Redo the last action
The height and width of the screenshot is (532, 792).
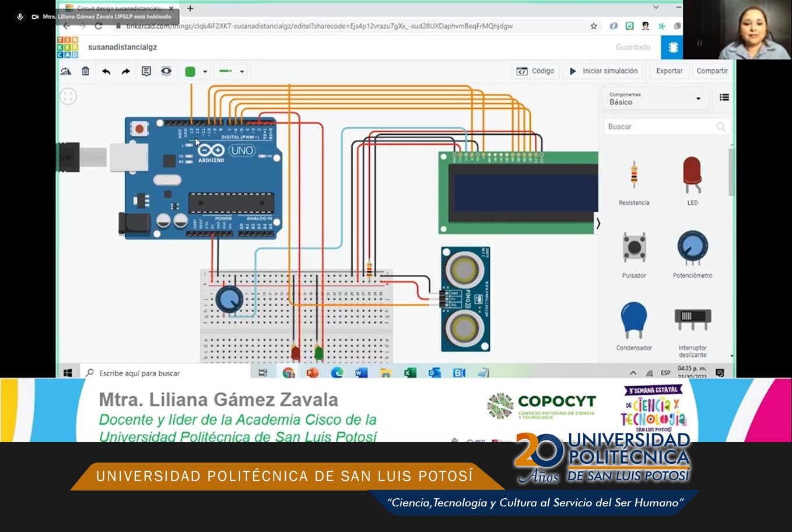tap(125, 71)
